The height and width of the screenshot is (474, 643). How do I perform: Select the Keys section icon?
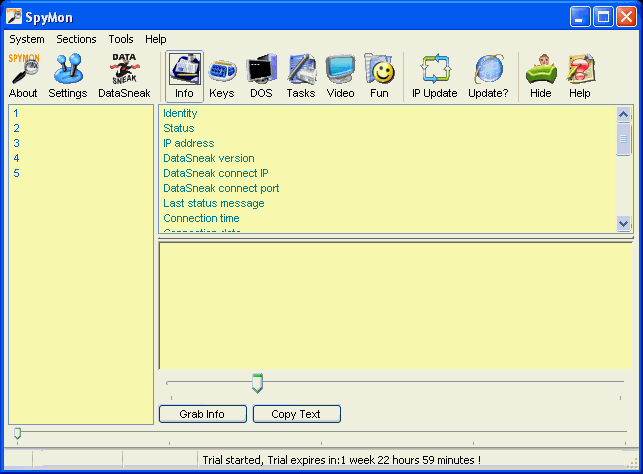coord(222,76)
